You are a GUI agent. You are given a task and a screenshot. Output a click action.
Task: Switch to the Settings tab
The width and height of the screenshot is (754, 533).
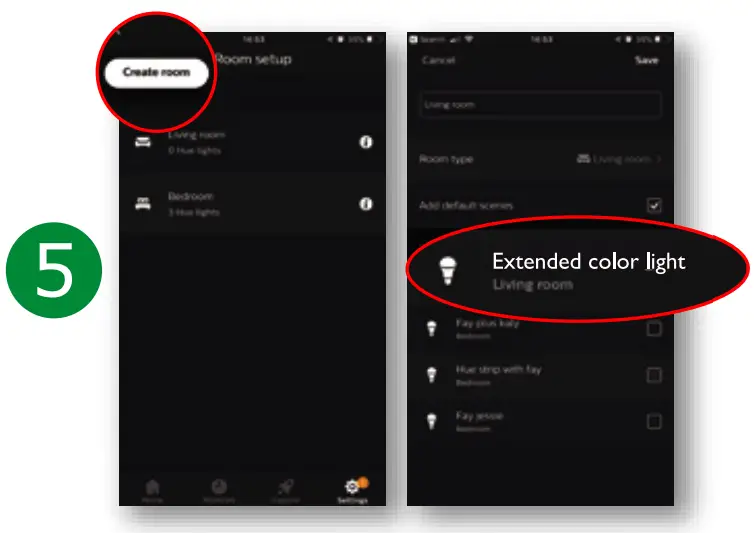352,491
